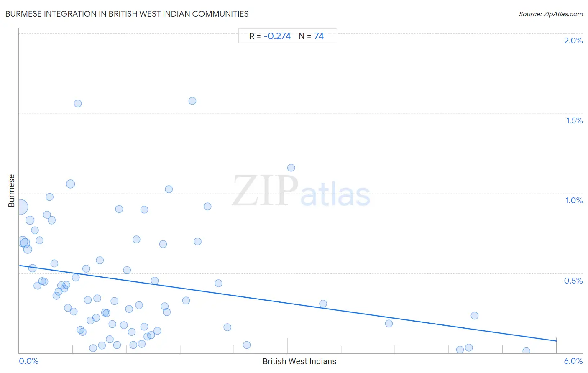Click the blue regression trend line
Viewport: 588px width, 373px height.
coord(288,303)
